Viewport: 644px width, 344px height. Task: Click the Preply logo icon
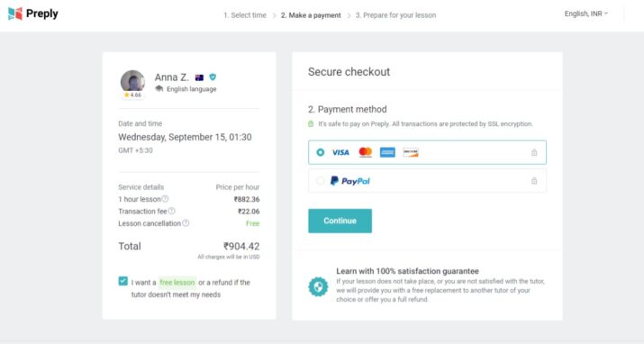15,14
